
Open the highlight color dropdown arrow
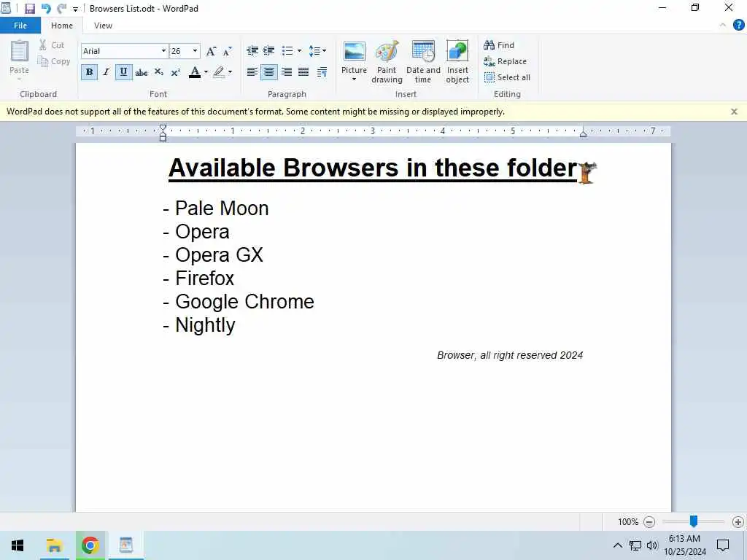[x=230, y=72]
